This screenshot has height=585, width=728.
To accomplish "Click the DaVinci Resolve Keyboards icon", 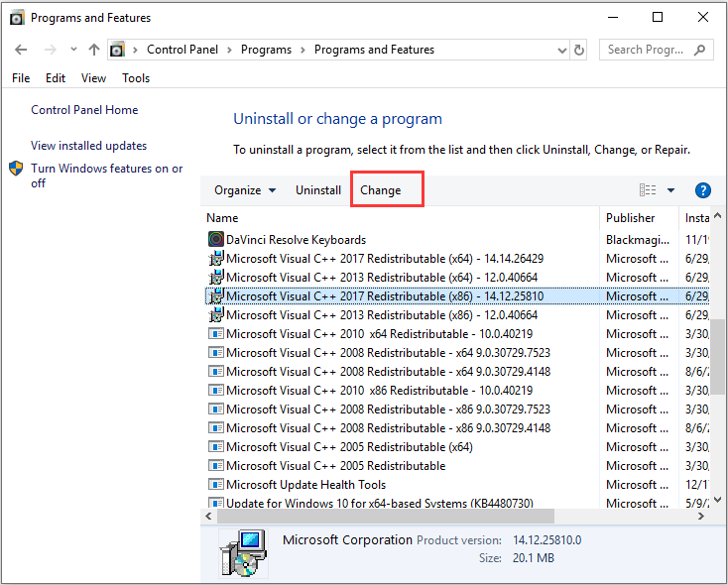I will point(216,240).
